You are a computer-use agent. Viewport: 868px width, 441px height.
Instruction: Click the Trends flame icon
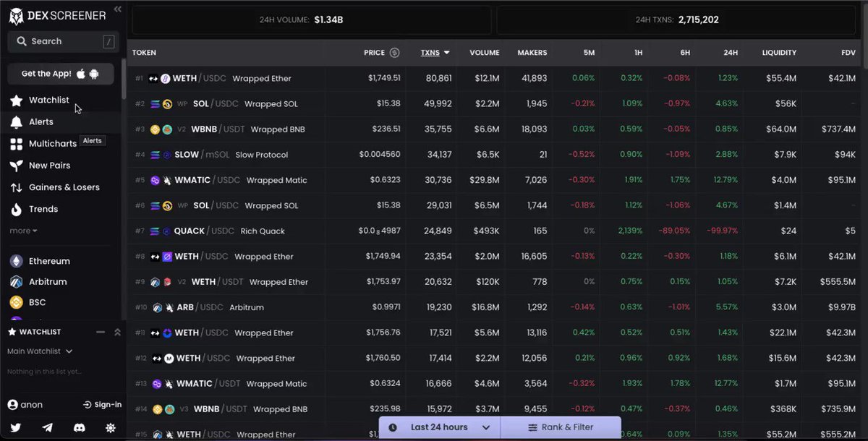pyautogui.click(x=16, y=209)
